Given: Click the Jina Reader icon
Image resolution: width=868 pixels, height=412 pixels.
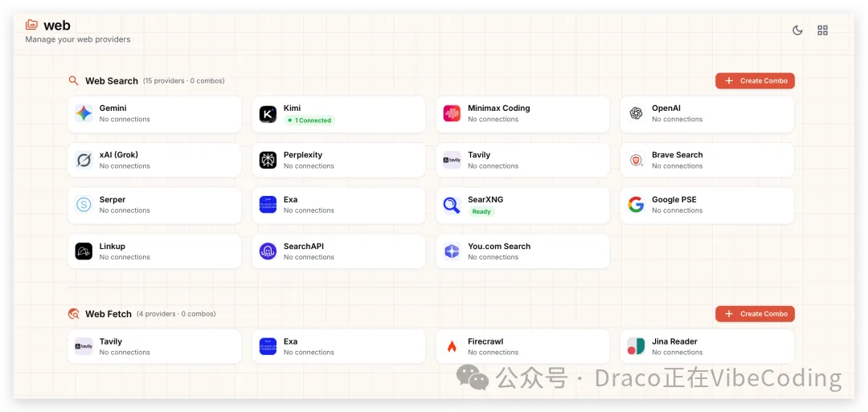Looking at the screenshot, I should (636, 347).
